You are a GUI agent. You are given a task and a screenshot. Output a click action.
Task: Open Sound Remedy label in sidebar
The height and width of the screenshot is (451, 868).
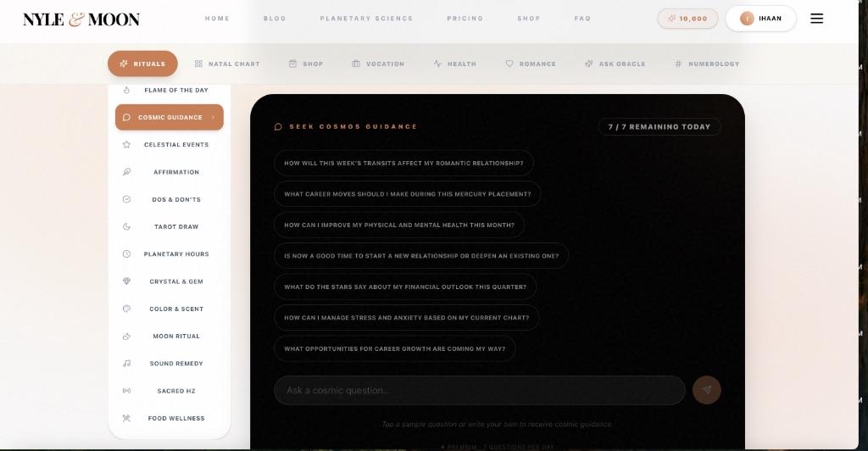(176, 364)
